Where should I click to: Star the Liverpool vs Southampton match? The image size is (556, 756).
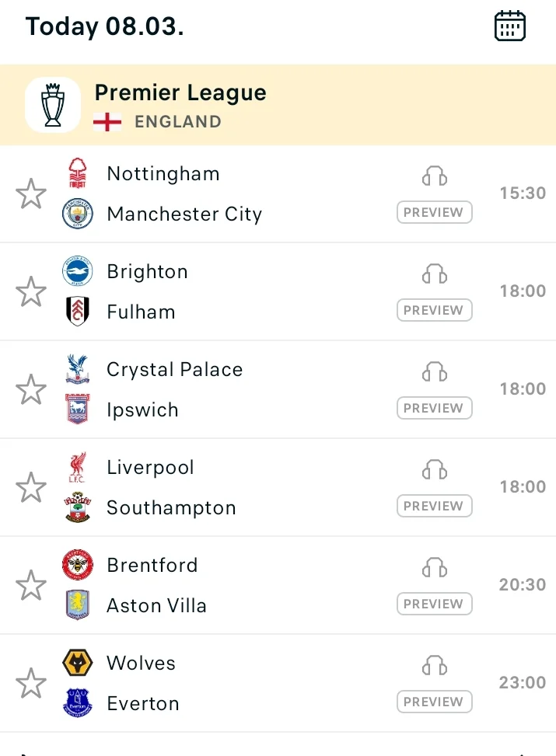31,487
